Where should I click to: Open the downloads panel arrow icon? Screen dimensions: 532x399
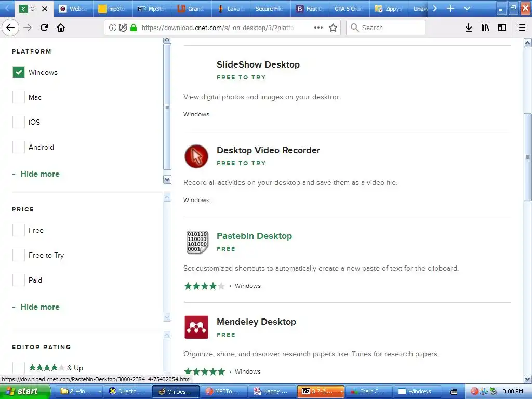[x=469, y=28]
